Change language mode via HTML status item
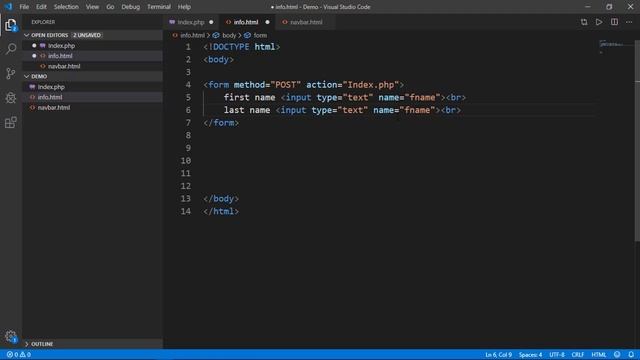This screenshot has height=360, width=640. pos(598,355)
